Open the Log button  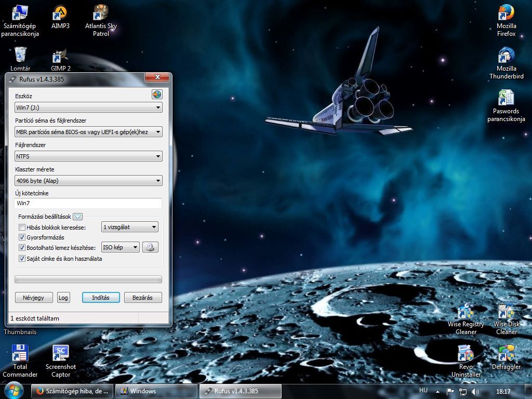click(x=63, y=298)
